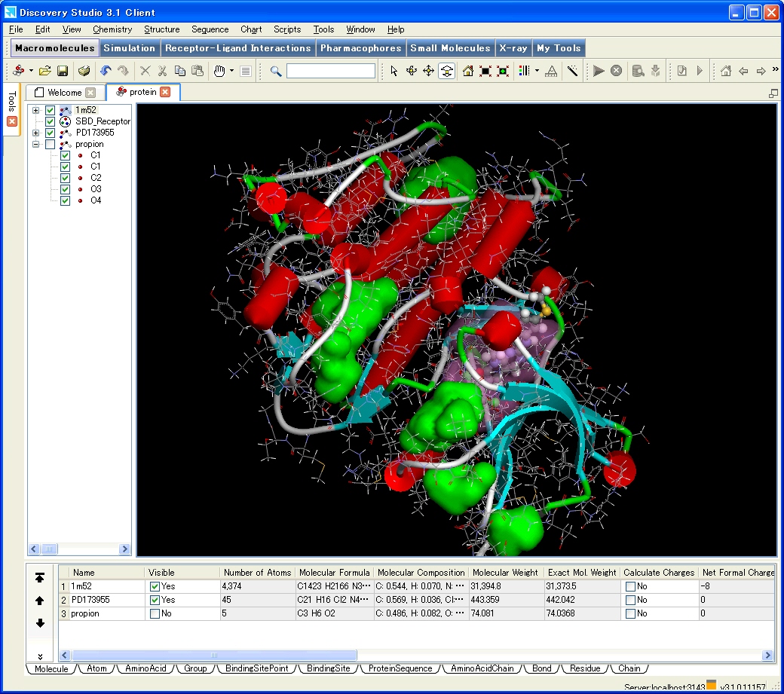Image resolution: width=784 pixels, height=694 pixels.
Task: Activate the translate tool
Action: coord(428,71)
